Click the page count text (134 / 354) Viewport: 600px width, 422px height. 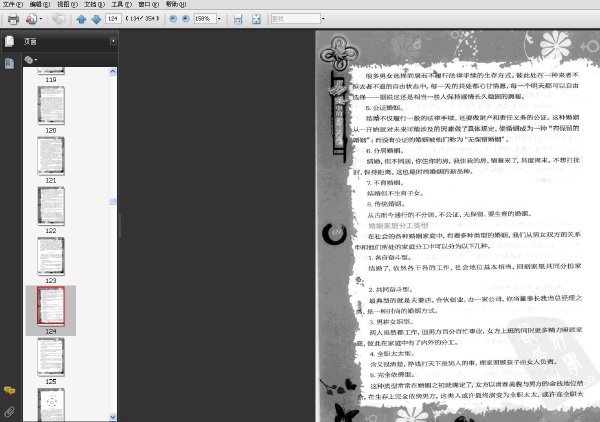click(x=142, y=18)
